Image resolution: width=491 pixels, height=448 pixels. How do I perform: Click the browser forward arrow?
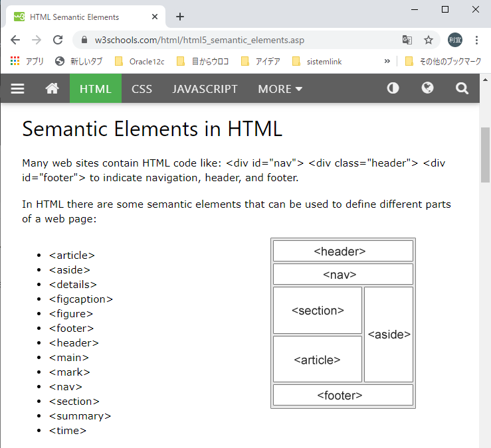click(x=37, y=40)
